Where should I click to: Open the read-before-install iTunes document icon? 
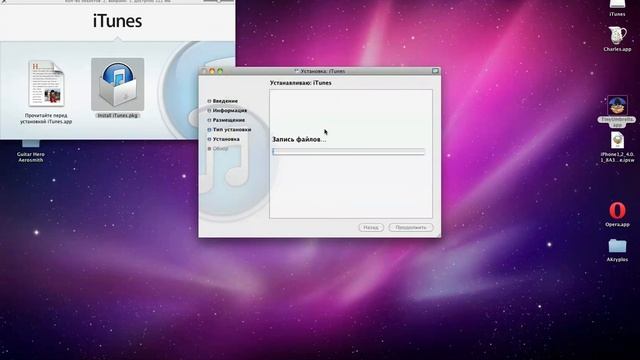click(47, 84)
